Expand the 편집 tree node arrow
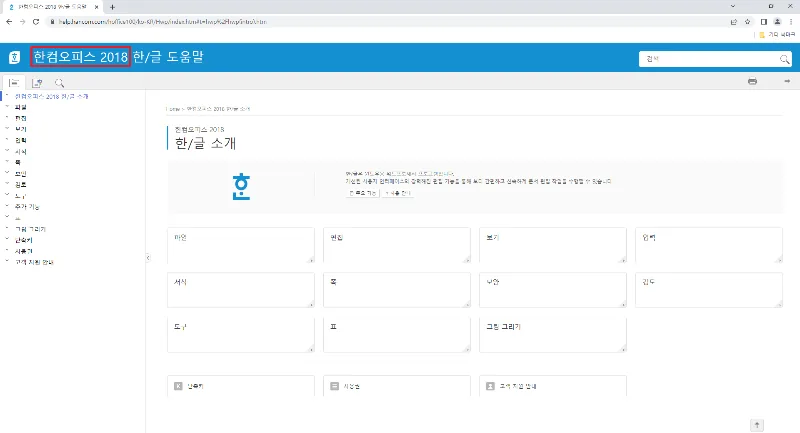The width and height of the screenshot is (800, 433). pos(7,117)
